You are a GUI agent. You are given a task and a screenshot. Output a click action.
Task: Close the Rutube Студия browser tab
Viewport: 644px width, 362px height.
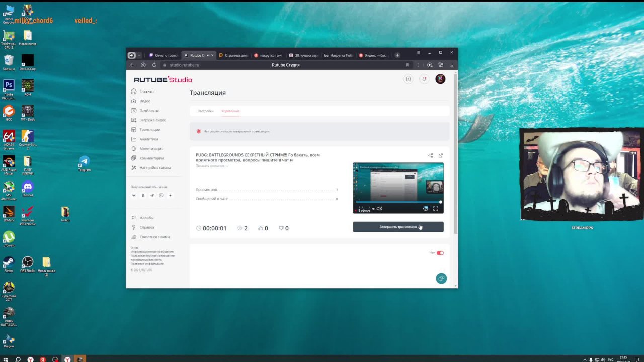point(212,55)
